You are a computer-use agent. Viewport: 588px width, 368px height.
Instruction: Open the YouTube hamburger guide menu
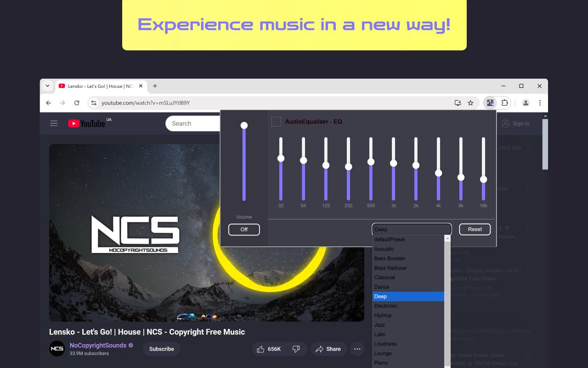click(54, 123)
